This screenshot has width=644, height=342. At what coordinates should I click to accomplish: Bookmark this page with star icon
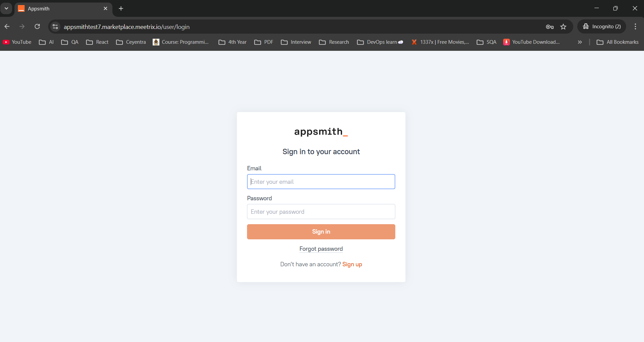tap(563, 27)
